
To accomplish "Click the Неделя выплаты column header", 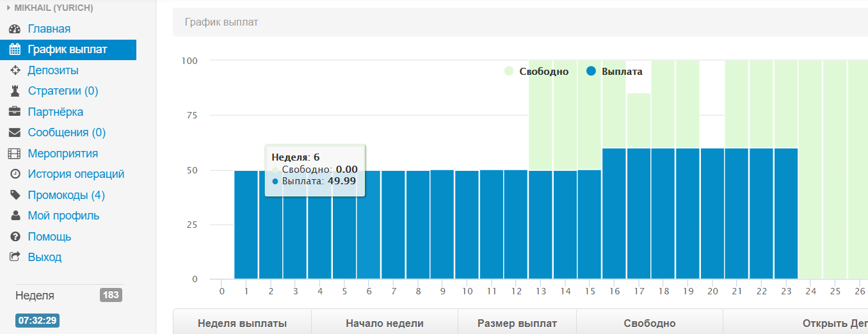I will click(242, 323).
